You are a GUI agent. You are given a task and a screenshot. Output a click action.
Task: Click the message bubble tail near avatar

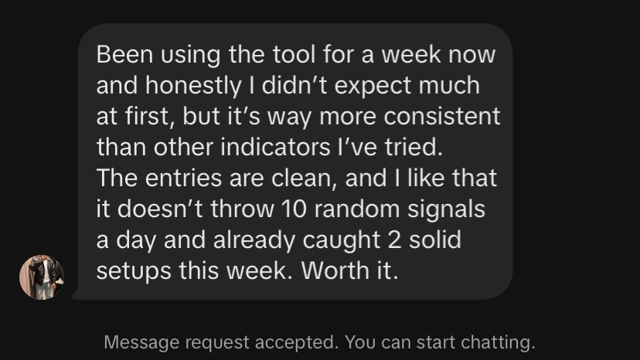click(76, 296)
